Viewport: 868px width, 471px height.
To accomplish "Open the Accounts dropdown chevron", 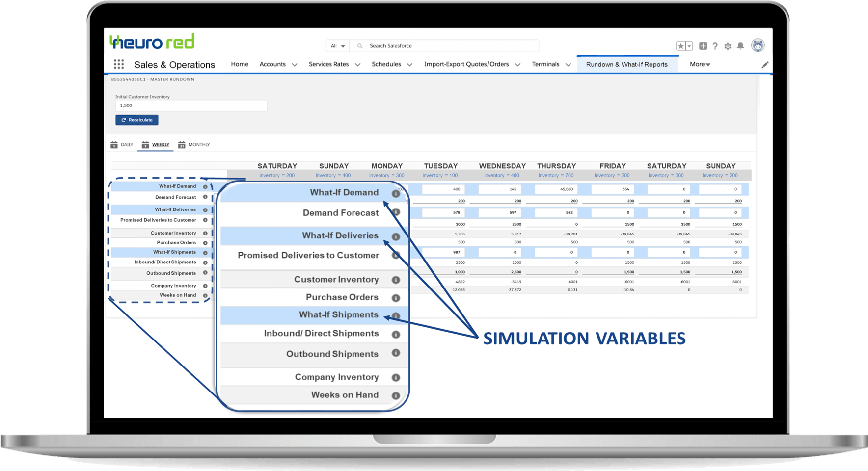I will [x=295, y=64].
